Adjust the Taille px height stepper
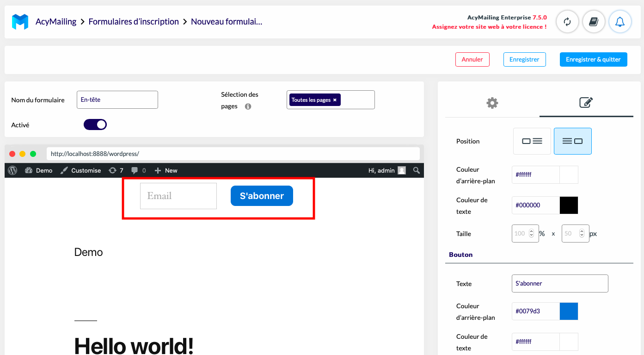Viewport: 644px width, 355px height. click(x=581, y=234)
